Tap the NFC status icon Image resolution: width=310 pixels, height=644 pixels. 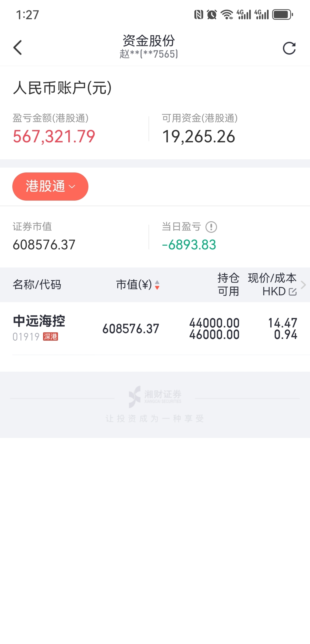(x=199, y=14)
